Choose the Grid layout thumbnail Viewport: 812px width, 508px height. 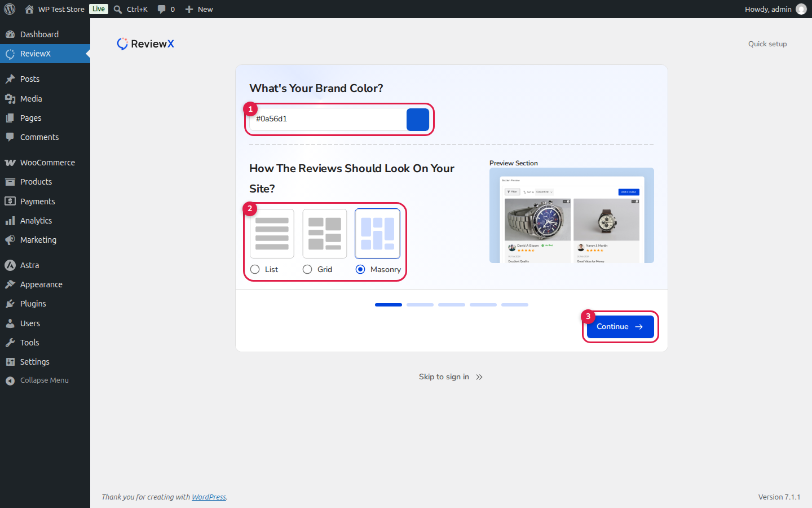pyautogui.click(x=325, y=234)
